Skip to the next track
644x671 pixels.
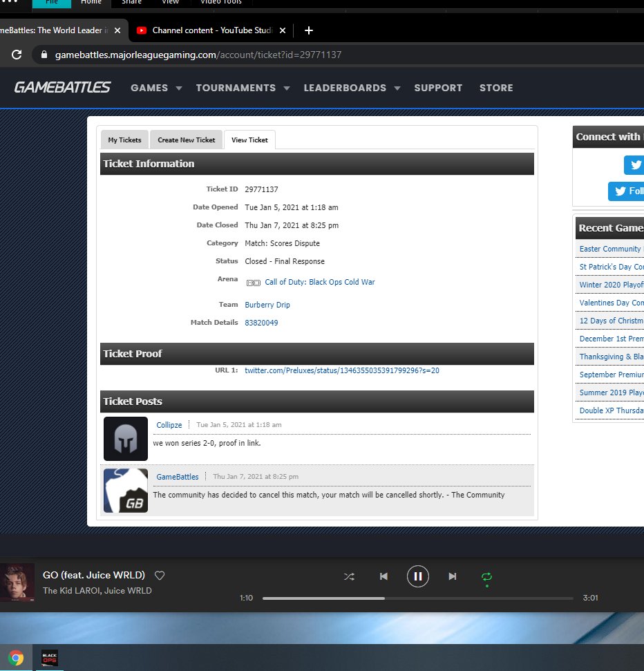click(453, 576)
